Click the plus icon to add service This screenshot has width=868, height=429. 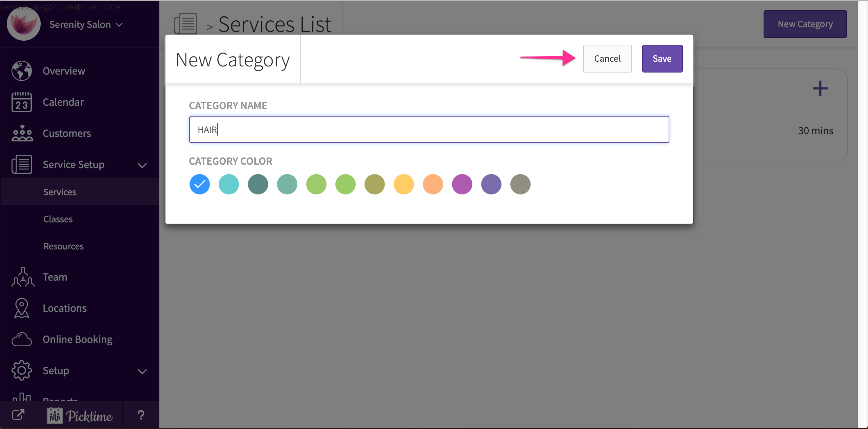point(820,88)
